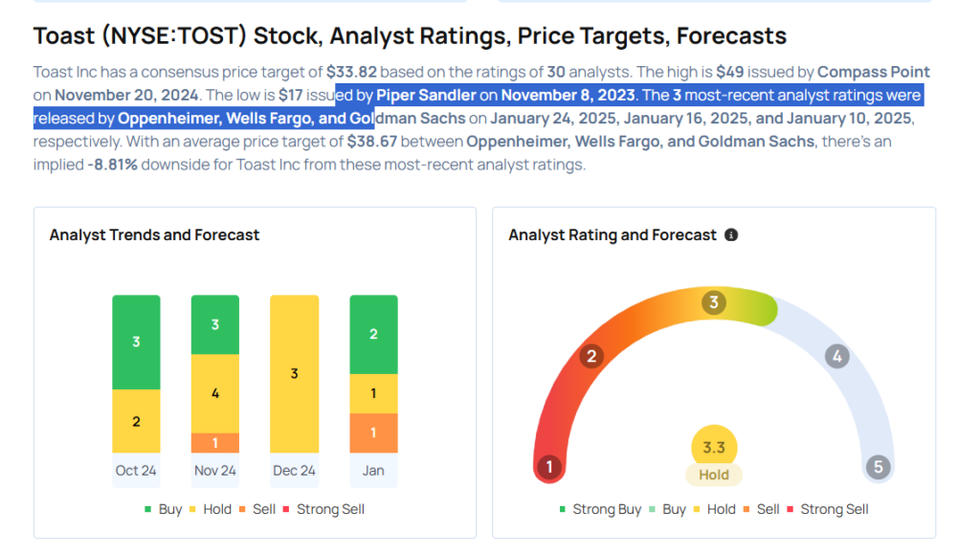The width and height of the screenshot is (980, 555).
Task: Click the Nov 24 axis label
Action: point(214,471)
